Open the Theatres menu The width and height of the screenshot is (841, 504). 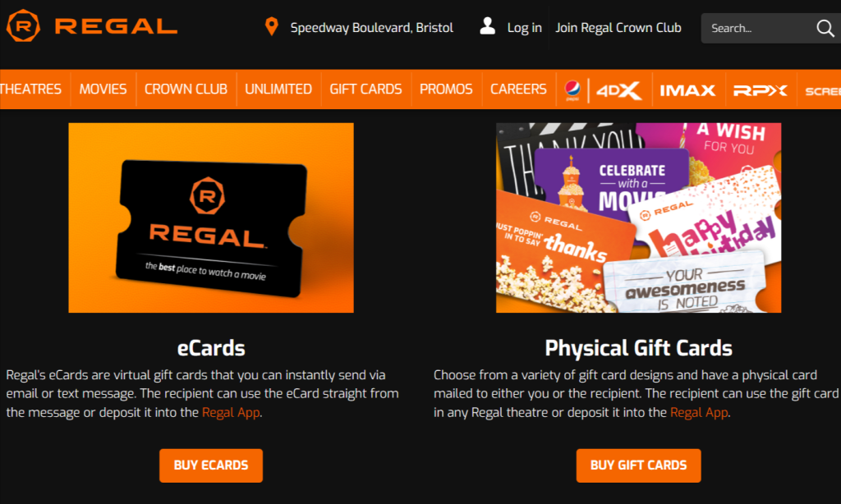click(30, 89)
